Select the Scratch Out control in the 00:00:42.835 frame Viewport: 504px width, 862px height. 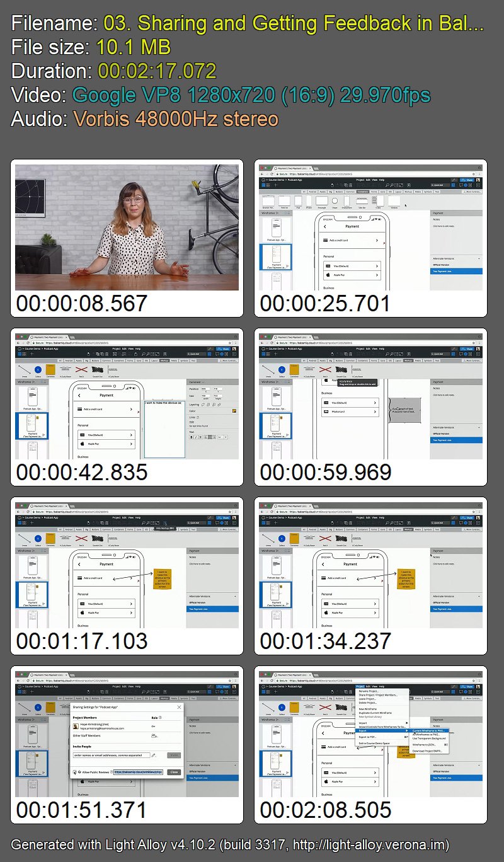tap(97, 369)
